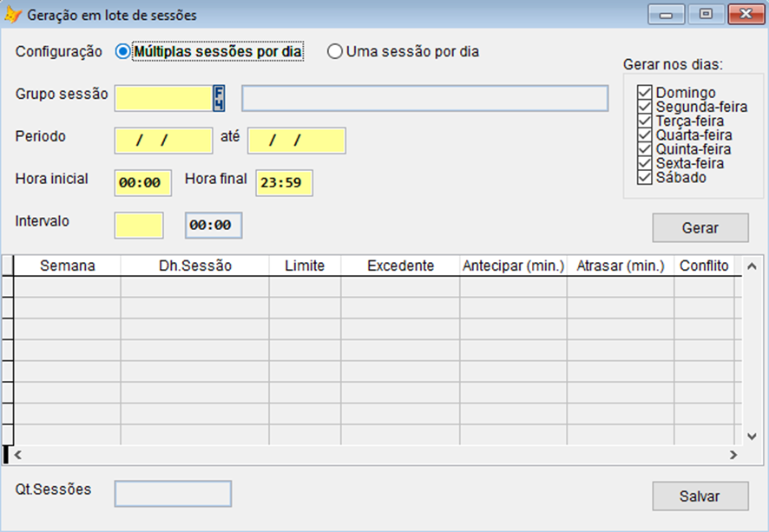Uncheck the Domingo checkbox

coord(645,93)
